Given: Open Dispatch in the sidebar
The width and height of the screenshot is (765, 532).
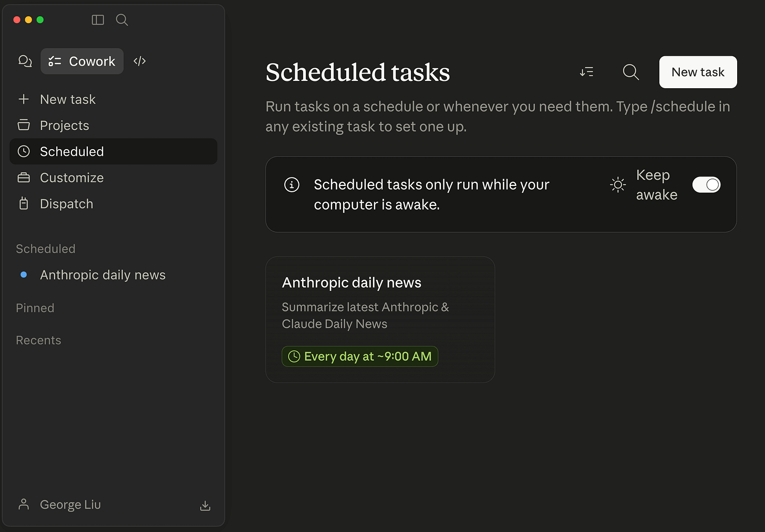Looking at the screenshot, I should [x=66, y=204].
